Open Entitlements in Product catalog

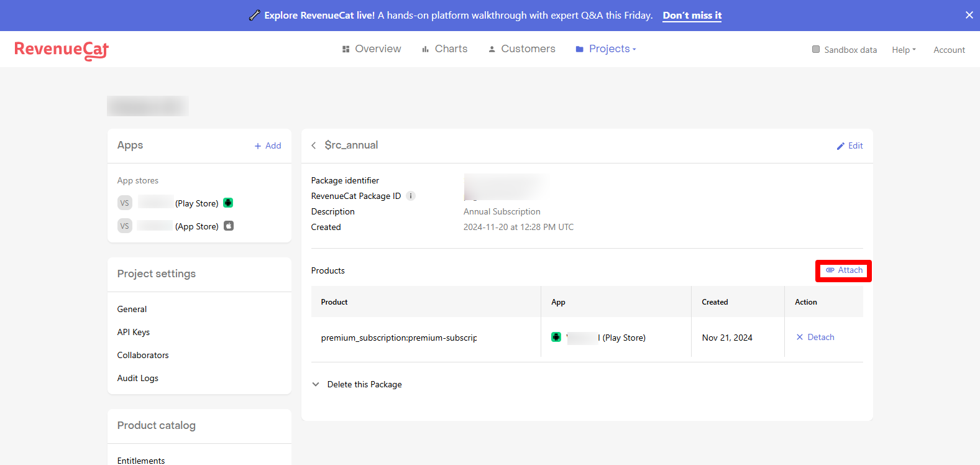pyautogui.click(x=141, y=460)
